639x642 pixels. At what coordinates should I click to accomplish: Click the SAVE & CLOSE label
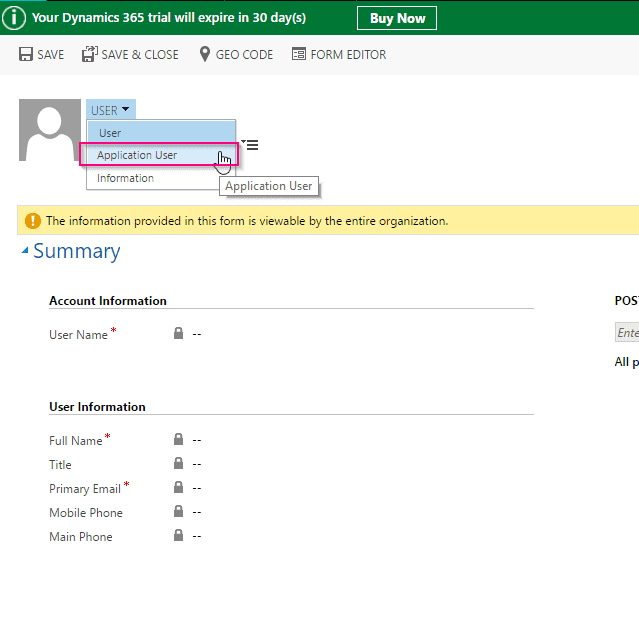(140, 55)
